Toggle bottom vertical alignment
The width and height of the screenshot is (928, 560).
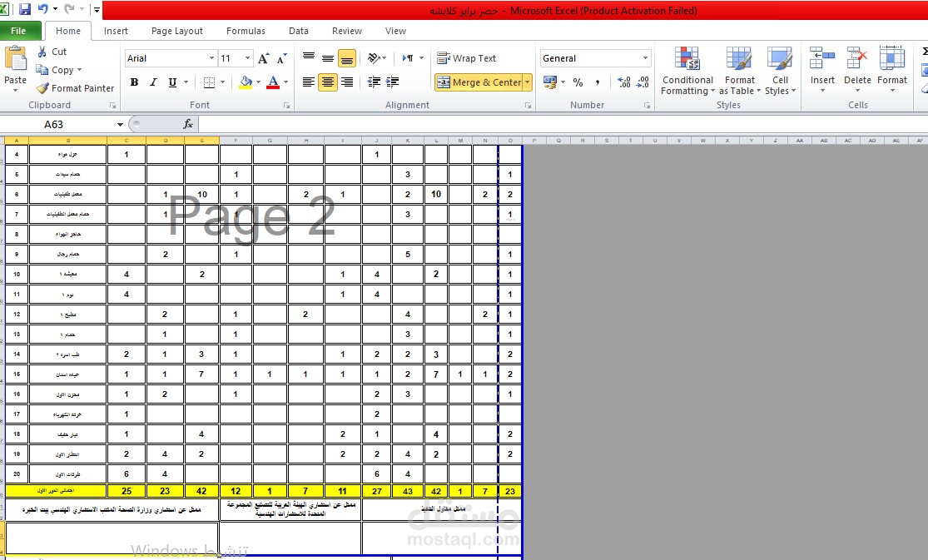click(x=347, y=58)
